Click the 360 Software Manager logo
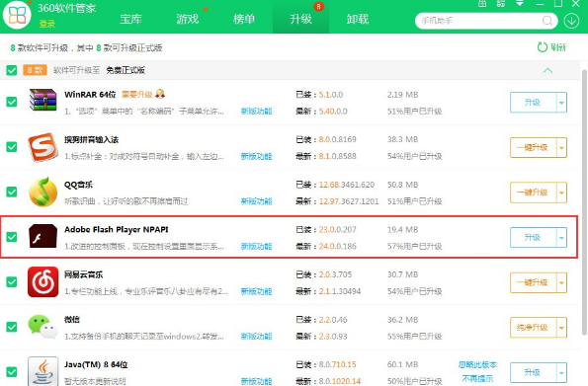The width and height of the screenshot is (588, 386). click(x=17, y=16)
